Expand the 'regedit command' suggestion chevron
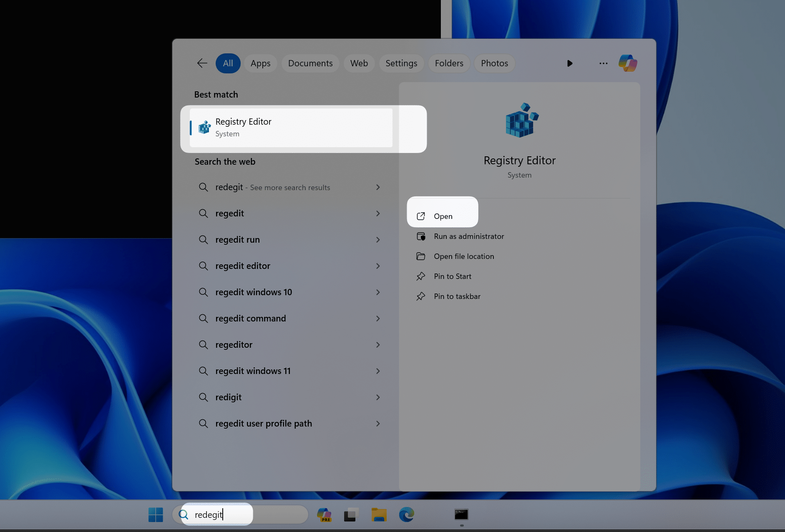Viewport: 785px width, 532px height. tap(378, 319)
